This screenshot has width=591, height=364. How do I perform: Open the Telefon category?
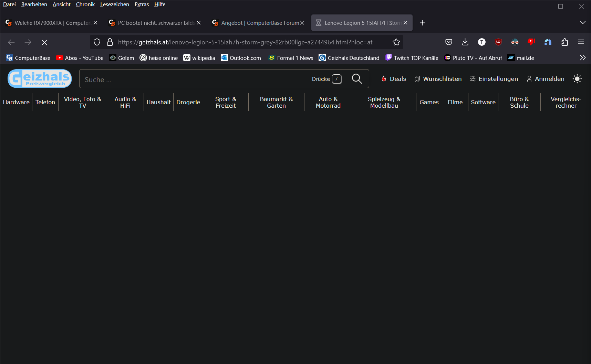45,102
